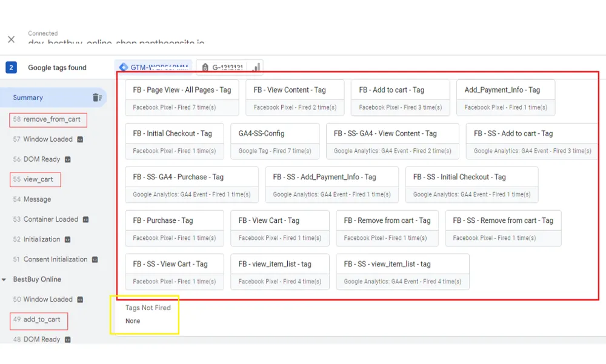The width and height of the screenshot is (606, 364).
Task: Click the Google tags found label
Action: click(57, 68)
